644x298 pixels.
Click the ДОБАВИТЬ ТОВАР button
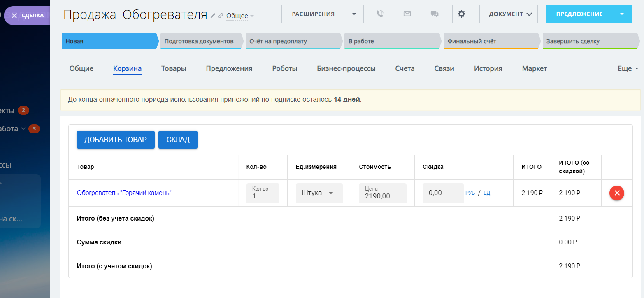click(x=116, y=140)
